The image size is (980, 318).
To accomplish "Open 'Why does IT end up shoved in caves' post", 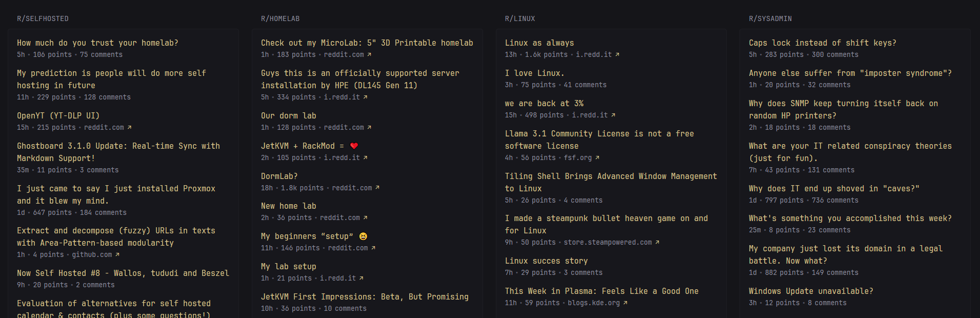I will (x=834, y=189).
